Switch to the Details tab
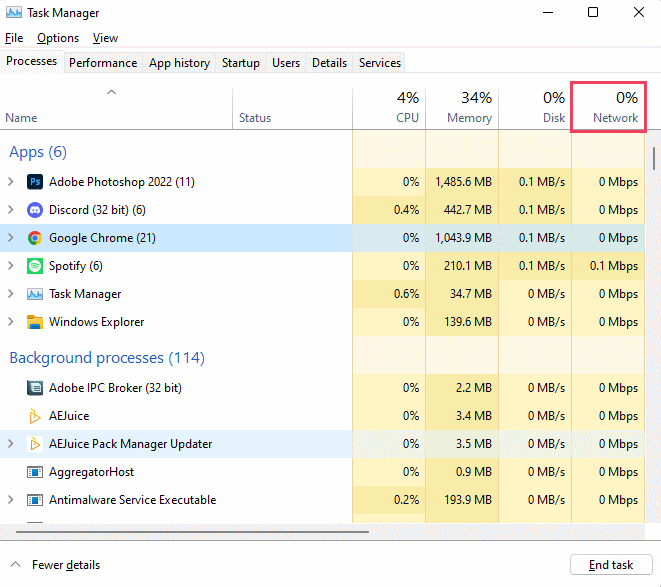Viewport: 661px width, 587px height. point(329,63)
